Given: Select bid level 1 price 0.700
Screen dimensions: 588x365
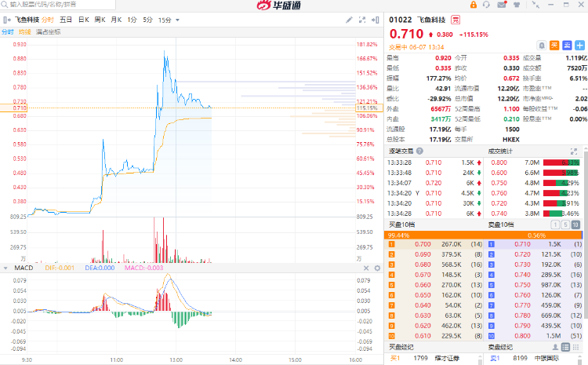Looking at the screenshot, I should point(423,244).
